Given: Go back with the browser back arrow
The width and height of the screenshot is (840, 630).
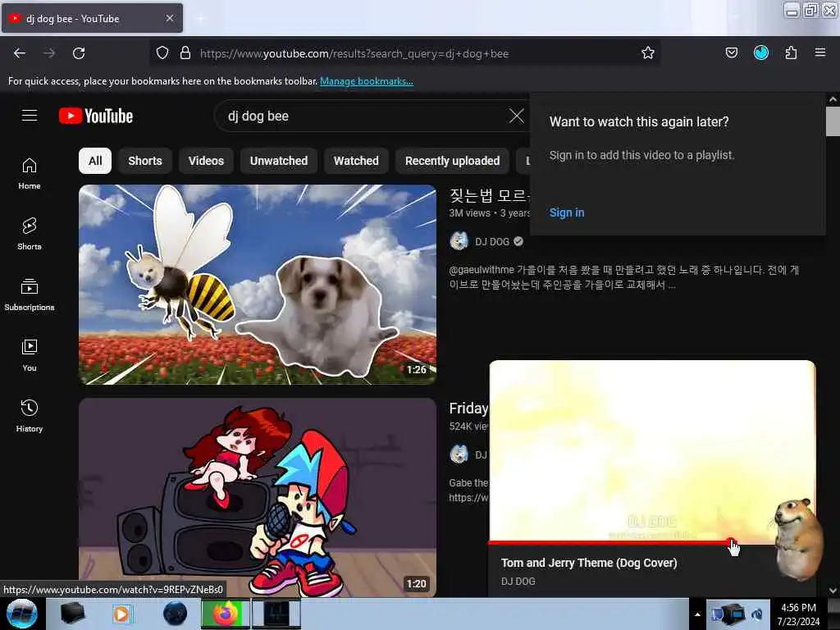Looking at the screenshot, I should 20,53.
